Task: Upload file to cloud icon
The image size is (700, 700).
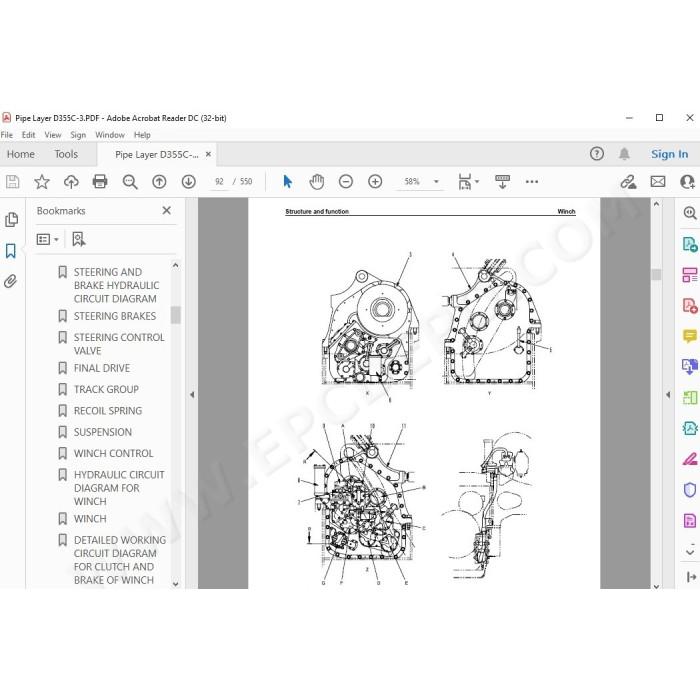Action: [71, 182]
